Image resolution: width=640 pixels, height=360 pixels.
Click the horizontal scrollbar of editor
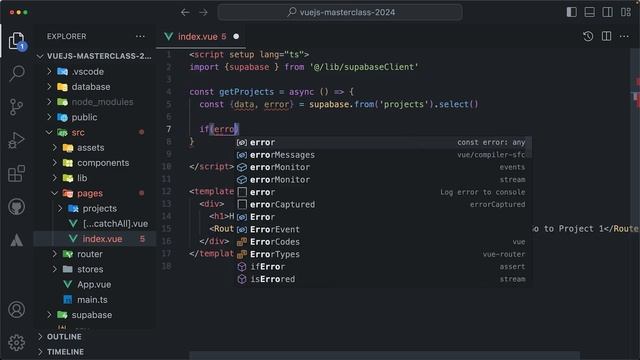[384, 356]
